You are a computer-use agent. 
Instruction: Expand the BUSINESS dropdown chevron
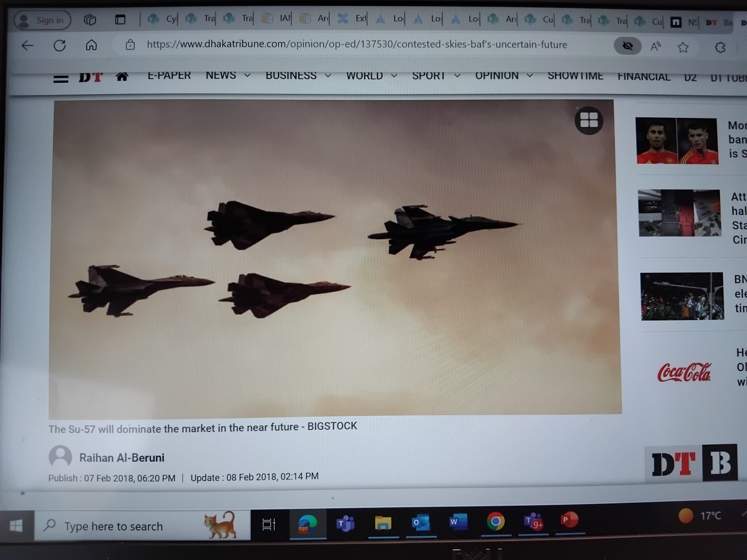pos(328,76)
